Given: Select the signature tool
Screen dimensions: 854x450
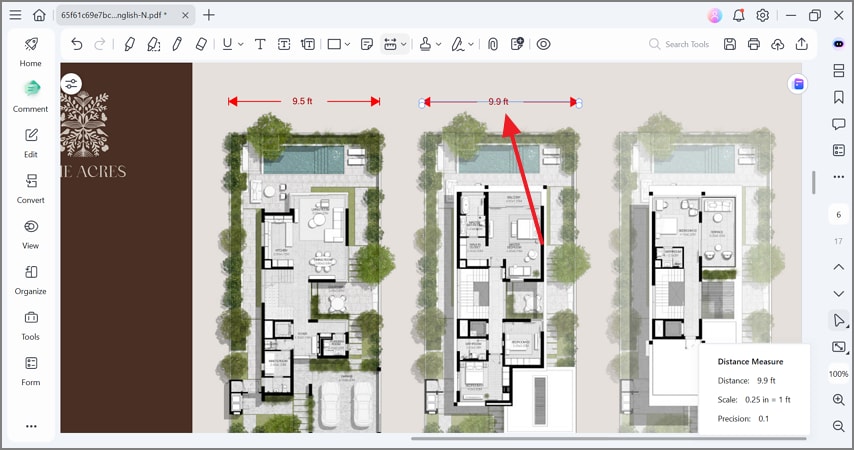Looking at the screenshot, I should coord(458,44).
